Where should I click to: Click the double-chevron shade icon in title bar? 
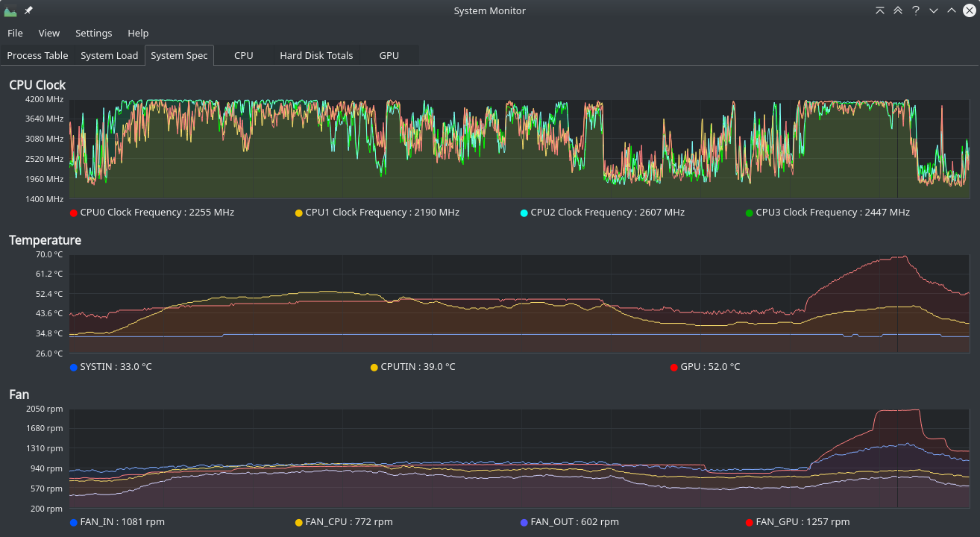pyautogui.click(x=898, y=10)
